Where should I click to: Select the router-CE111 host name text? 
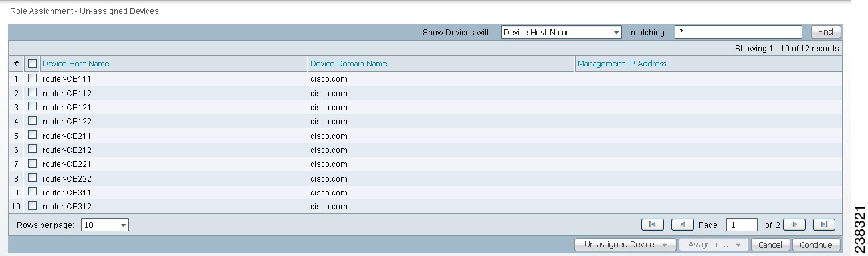[67, 79]
